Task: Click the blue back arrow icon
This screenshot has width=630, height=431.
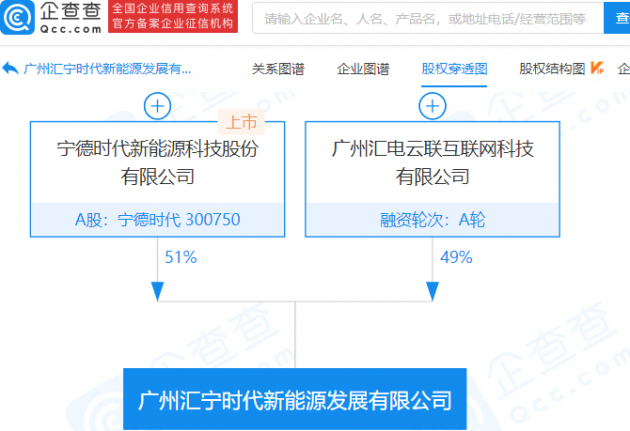Action: [x=10, y=69]
